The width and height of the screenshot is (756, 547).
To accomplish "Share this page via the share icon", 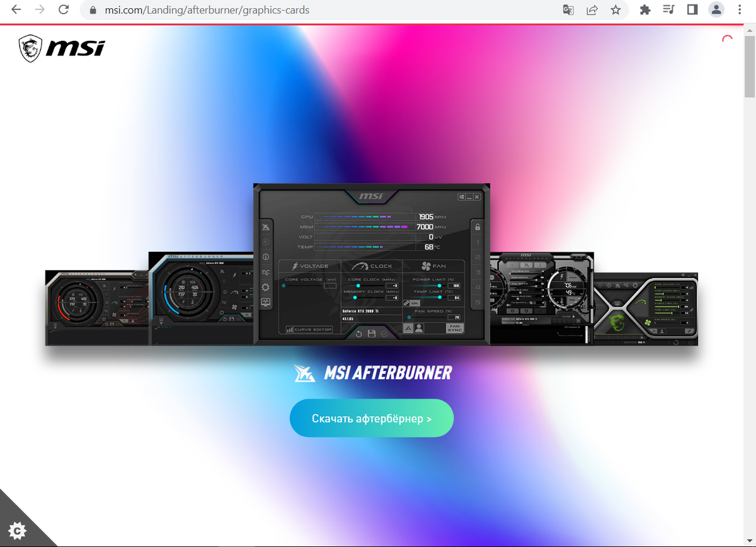I will 592,10.
